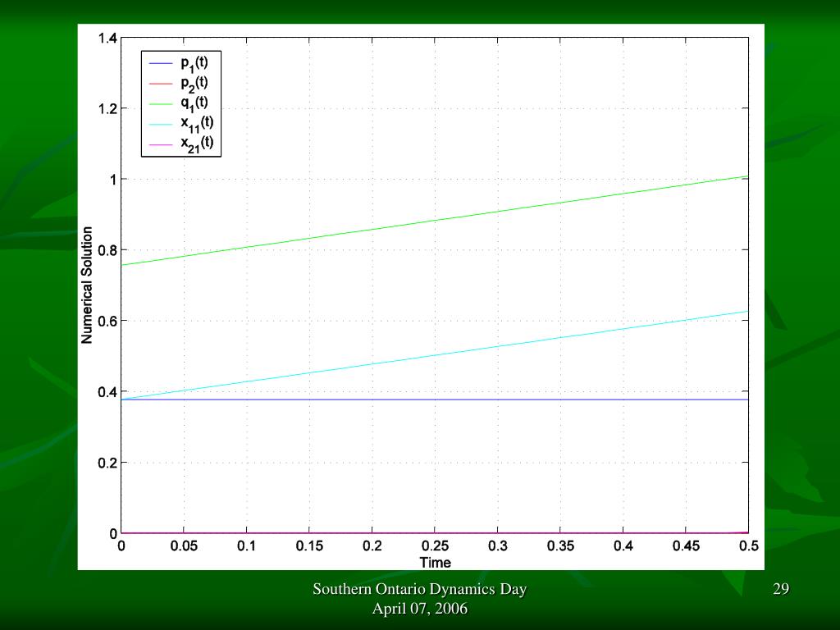Click the x-axis tick label 0.35
The width and height of the screenshot is (840, 630).
click(560, 546)
